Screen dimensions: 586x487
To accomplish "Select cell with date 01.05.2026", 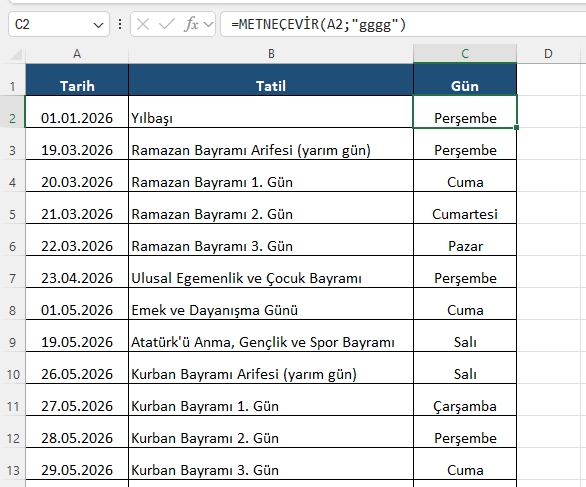I will coord(77,304).
